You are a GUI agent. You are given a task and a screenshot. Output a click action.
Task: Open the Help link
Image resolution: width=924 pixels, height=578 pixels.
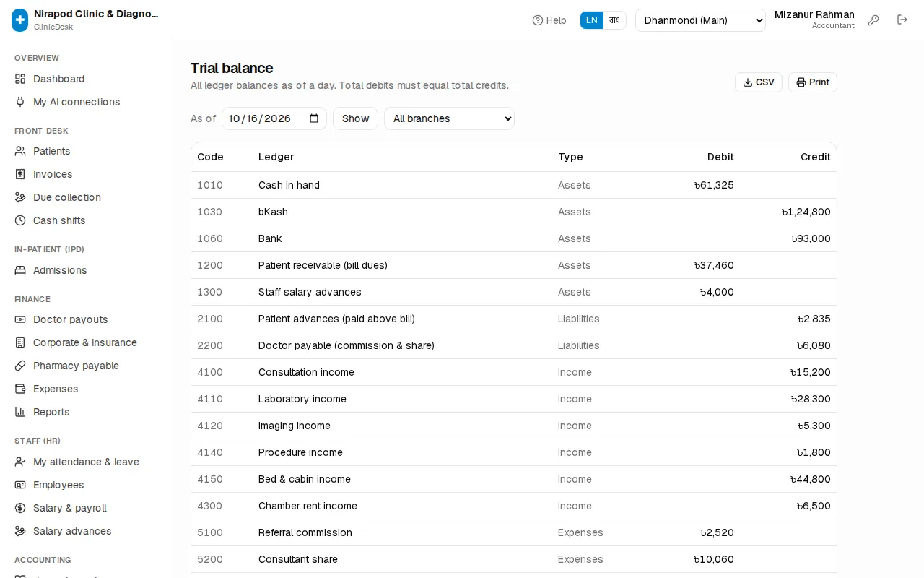pyautogui.click(x=549, y=20)
